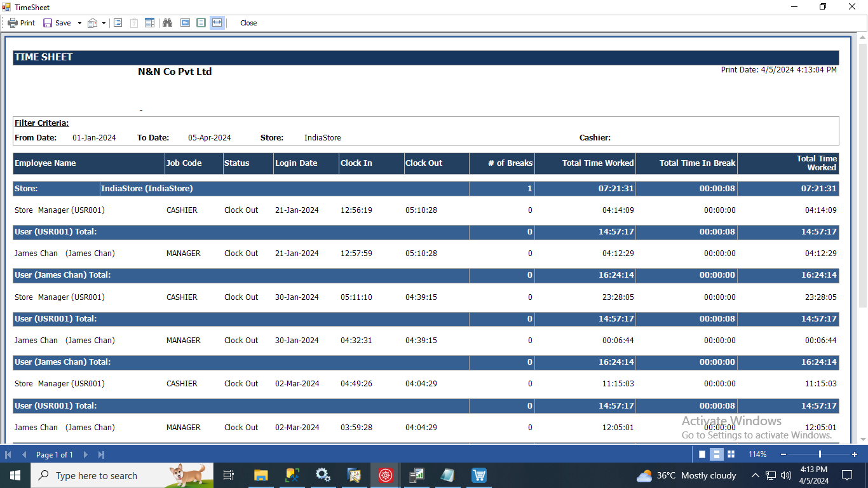Select the one page fit icon

tap(201, 23)
